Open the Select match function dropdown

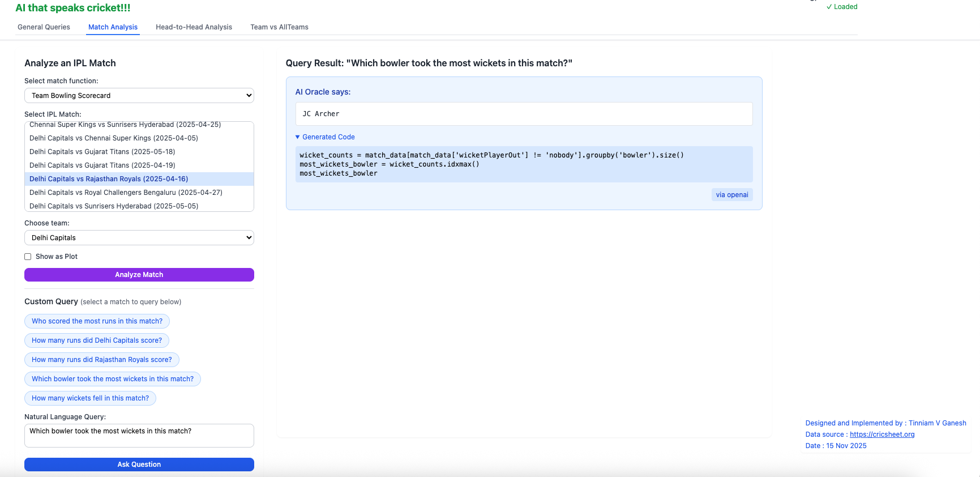(139, 96)
